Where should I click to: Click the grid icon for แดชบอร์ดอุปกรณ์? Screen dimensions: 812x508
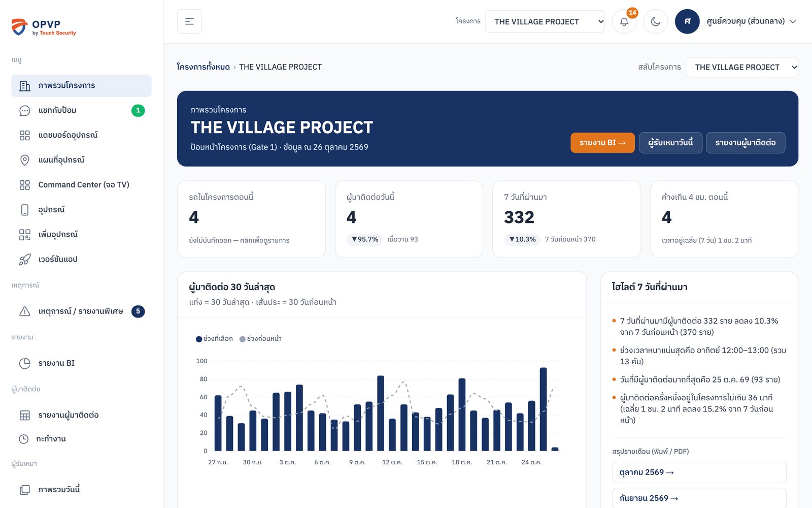[24, 135]
